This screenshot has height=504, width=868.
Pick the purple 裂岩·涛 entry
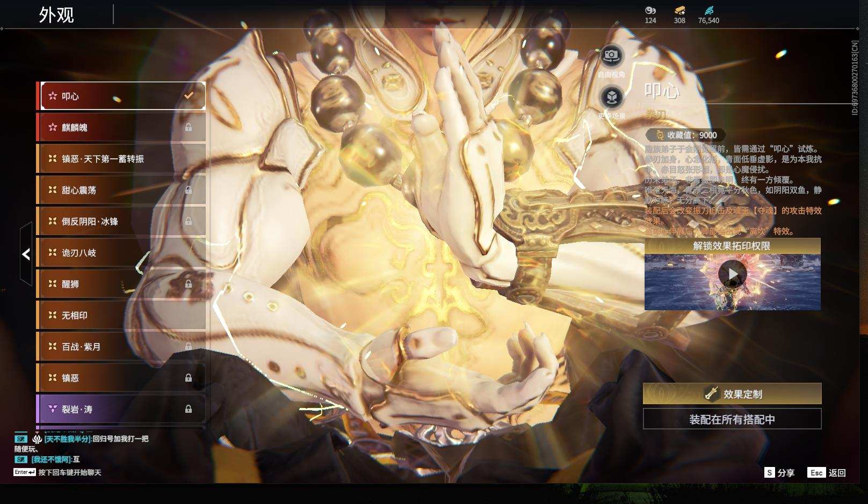coord(121,409)
